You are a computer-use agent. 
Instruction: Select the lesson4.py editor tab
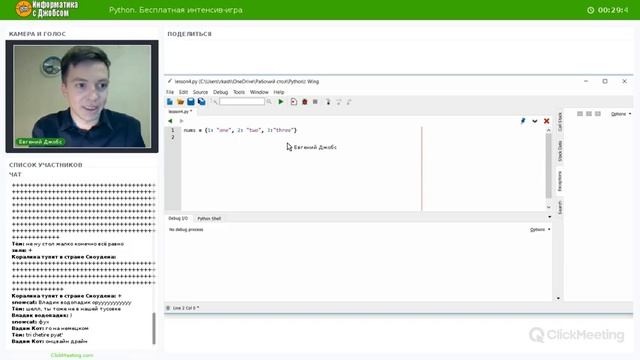point(180,111)
